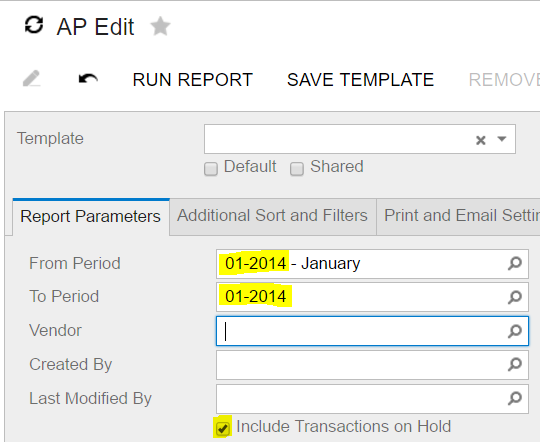The height and width of the screenshot is (442, 540).
Task: Click SAVE TEMPLATE
Action: point(361,80)
